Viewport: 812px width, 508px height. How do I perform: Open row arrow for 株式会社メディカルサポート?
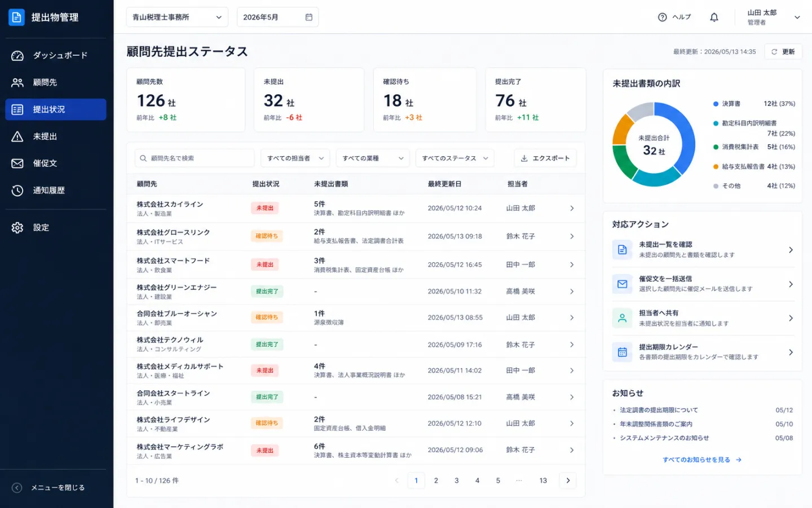pyautogui.click(x=572, y=370)
